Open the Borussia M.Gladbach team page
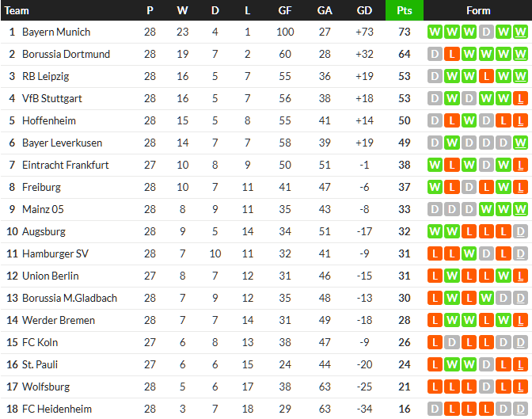This screenshot has width=532, height=419. [70, 299]
